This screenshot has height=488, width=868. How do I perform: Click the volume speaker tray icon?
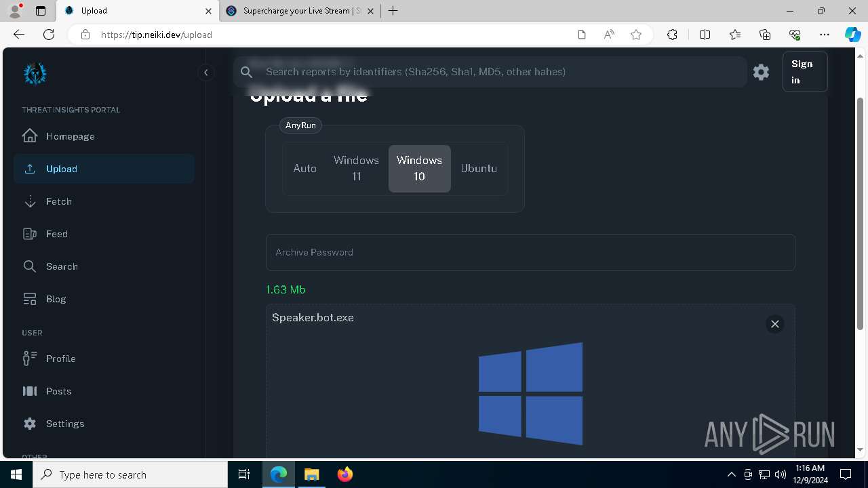(x=781, y=474)
